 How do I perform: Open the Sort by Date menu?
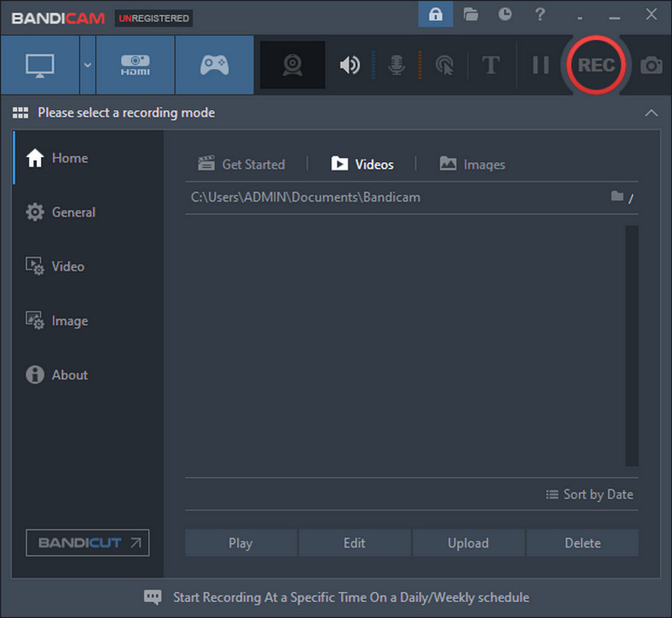click(590, 495)
